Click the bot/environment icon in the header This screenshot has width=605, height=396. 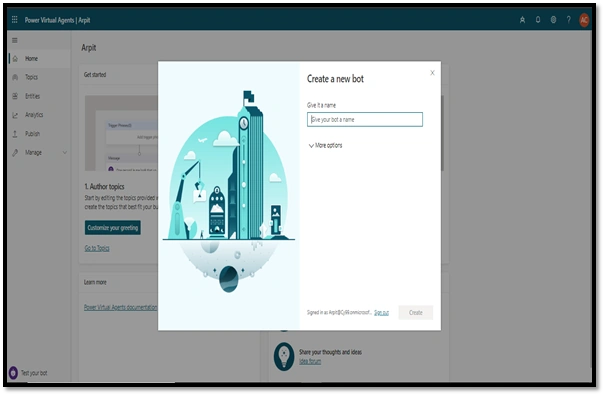click(522, 20)
